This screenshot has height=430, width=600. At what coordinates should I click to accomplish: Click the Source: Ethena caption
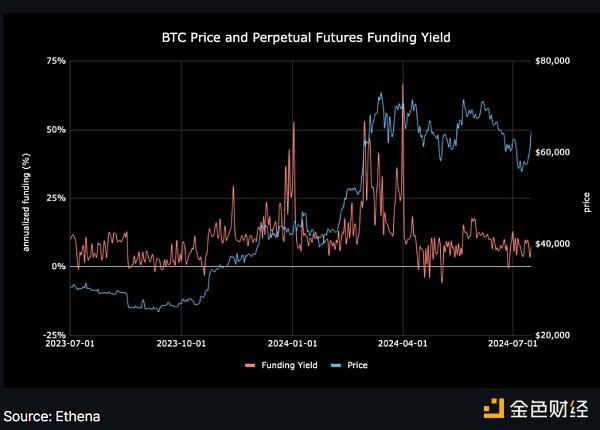[52, 416]
